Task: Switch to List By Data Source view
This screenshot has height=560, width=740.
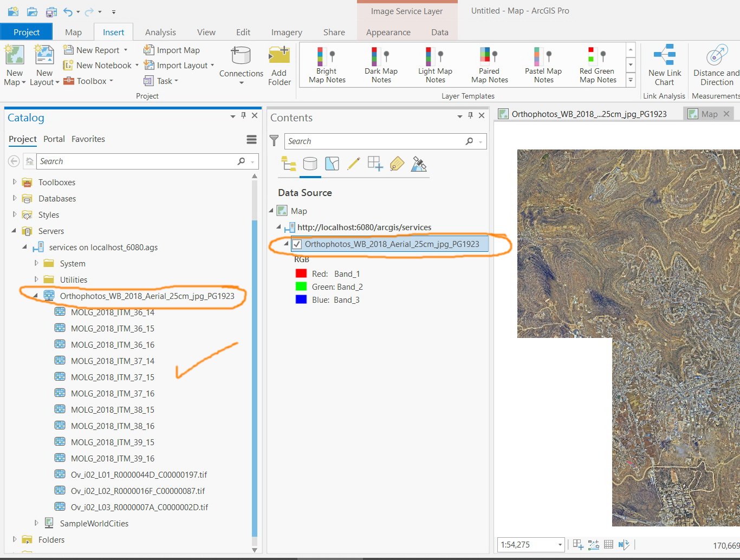Action: tap(310, 164)
